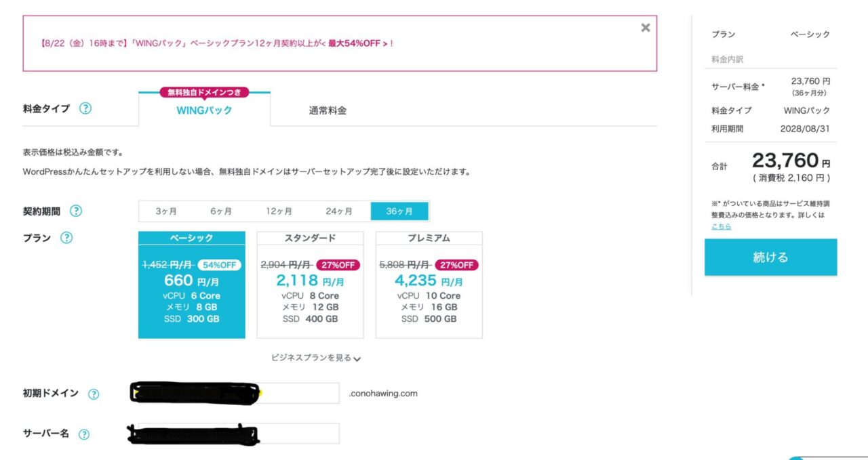Image resolution: width=868 pixels, height=460 pixels.
Task: Click the 料金内訳 heading in summary
Action: point(728,60)
